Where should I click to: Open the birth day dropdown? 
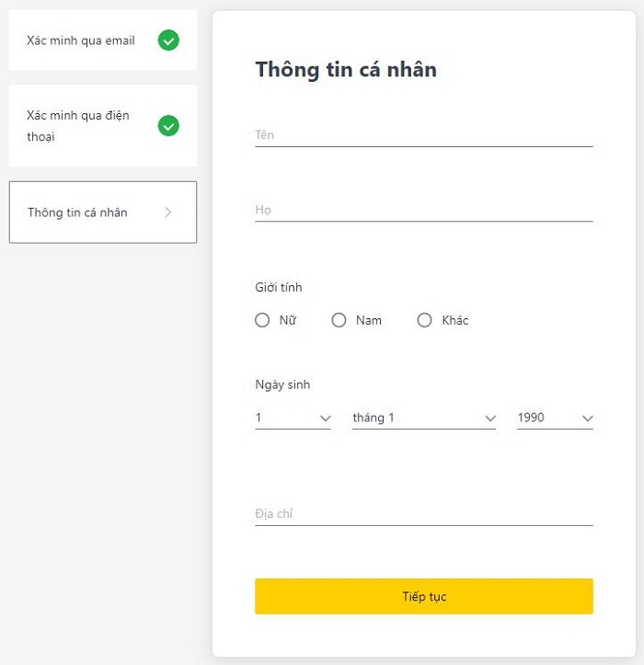[x=293, y=418]
